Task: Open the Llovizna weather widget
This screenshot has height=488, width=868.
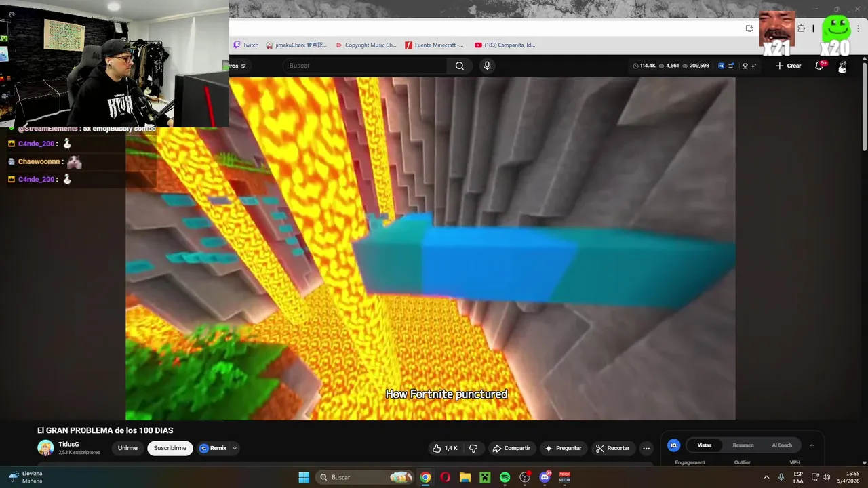Action: click(26, 477)
